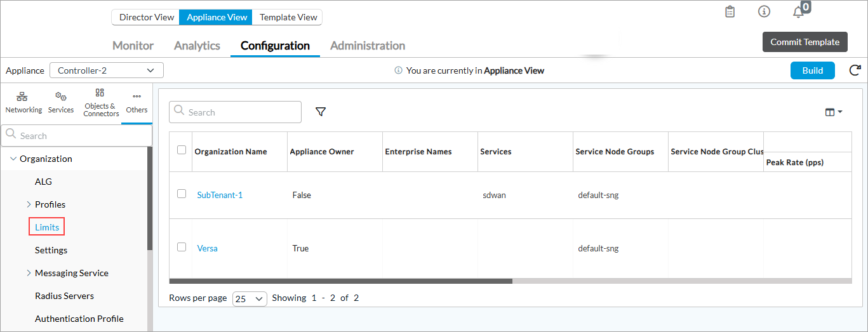The width and height of the screenshot is (868, 332).
Task: Click the refresh icon beside Build
Action: click(x=855, y=70)
